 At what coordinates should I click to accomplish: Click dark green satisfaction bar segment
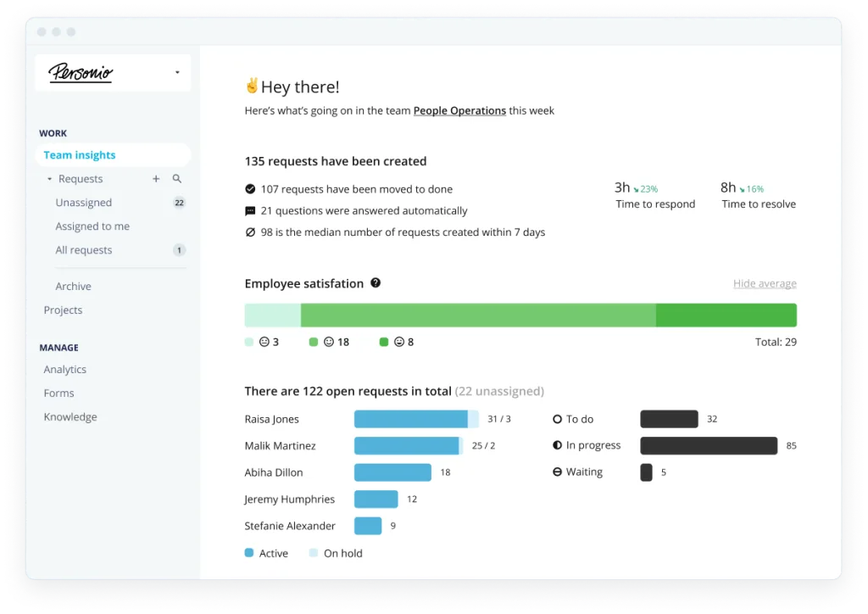pyautogui.click(x=726, y=315)
